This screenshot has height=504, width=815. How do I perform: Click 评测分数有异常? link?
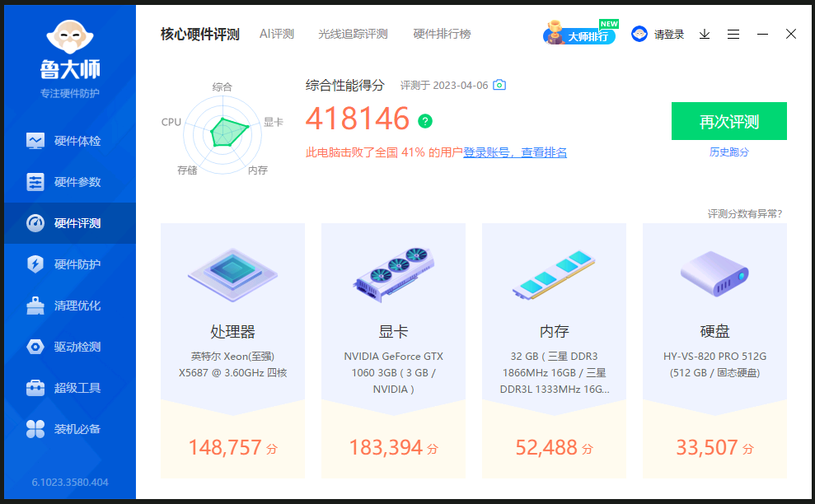[x=745, y=213]
